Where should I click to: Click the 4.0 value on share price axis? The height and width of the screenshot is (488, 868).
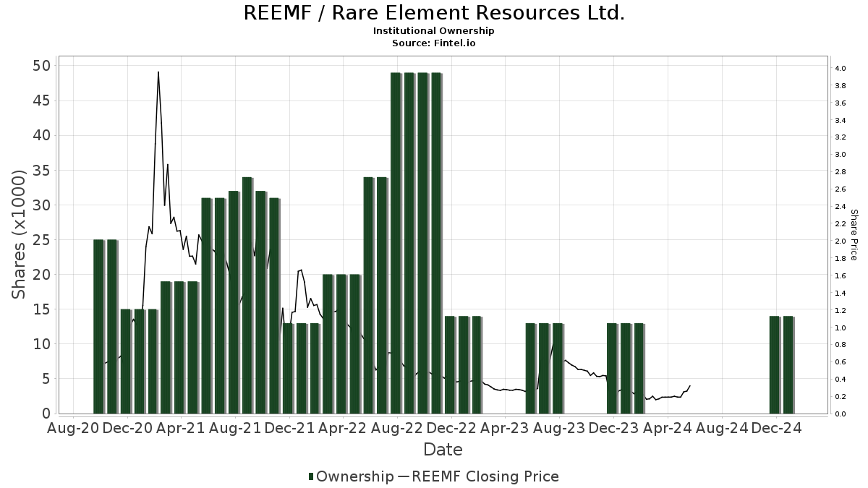(x=841, y=69)
